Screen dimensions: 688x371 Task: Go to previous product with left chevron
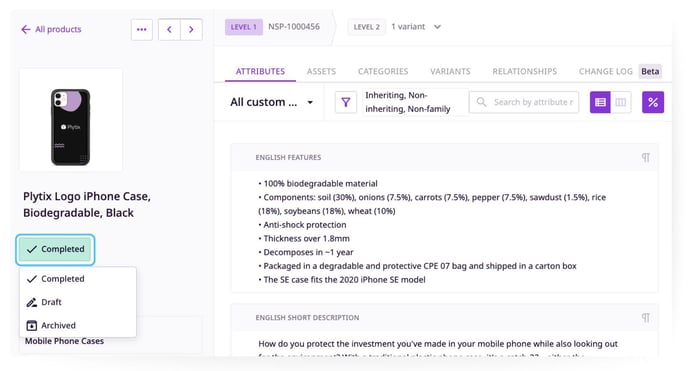[x=169, y=29]
